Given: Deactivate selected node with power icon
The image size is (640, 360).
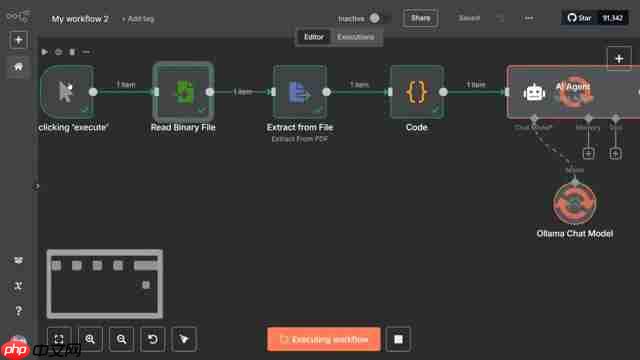Looking at the screenshot, I should pyautogui.click(x=58, y=52).
